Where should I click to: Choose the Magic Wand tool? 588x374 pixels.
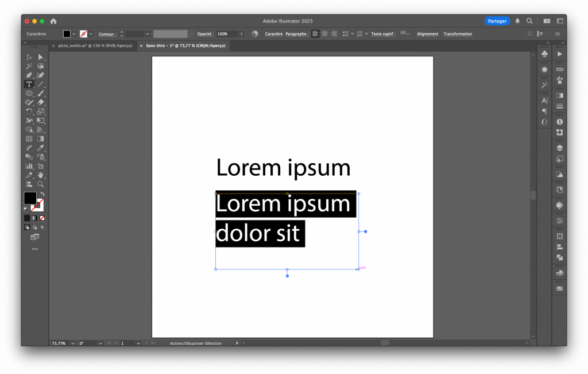click(29, 66)
